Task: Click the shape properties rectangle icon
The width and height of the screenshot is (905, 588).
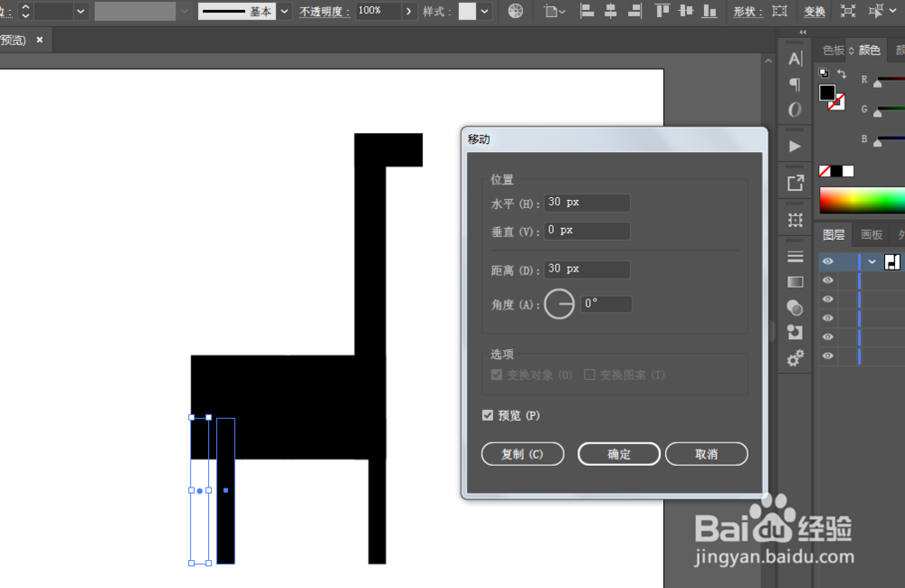Action: coord(780,11)
